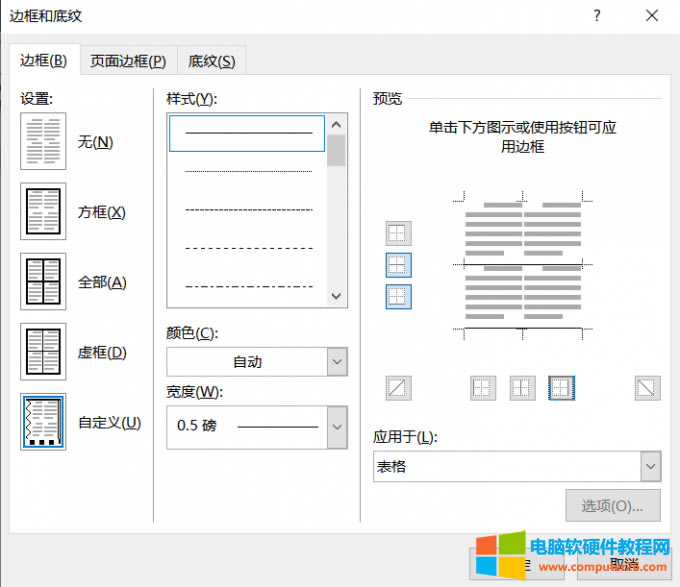The width and height of the screenshot is (680, 587).
Task: Select the wide dashed line style
Action: click(247, 248)
